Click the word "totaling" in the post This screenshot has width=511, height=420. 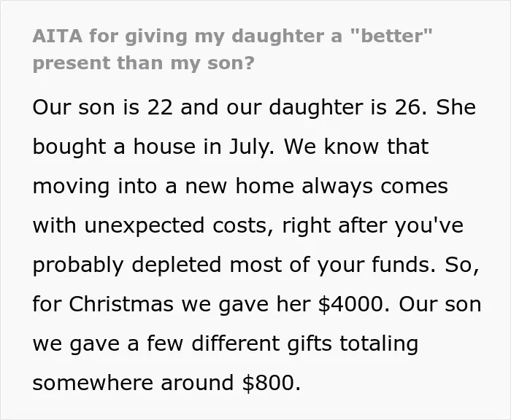click(x=379, y=345)
